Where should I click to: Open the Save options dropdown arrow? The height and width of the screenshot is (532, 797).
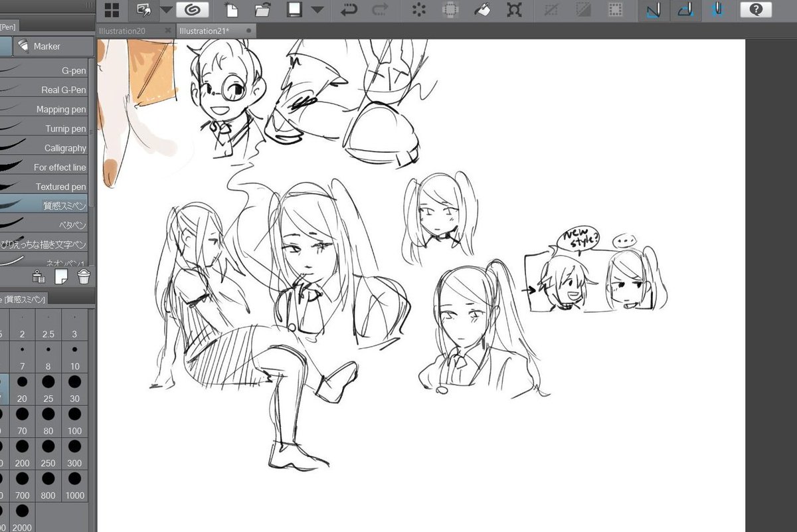pos(317,10)
